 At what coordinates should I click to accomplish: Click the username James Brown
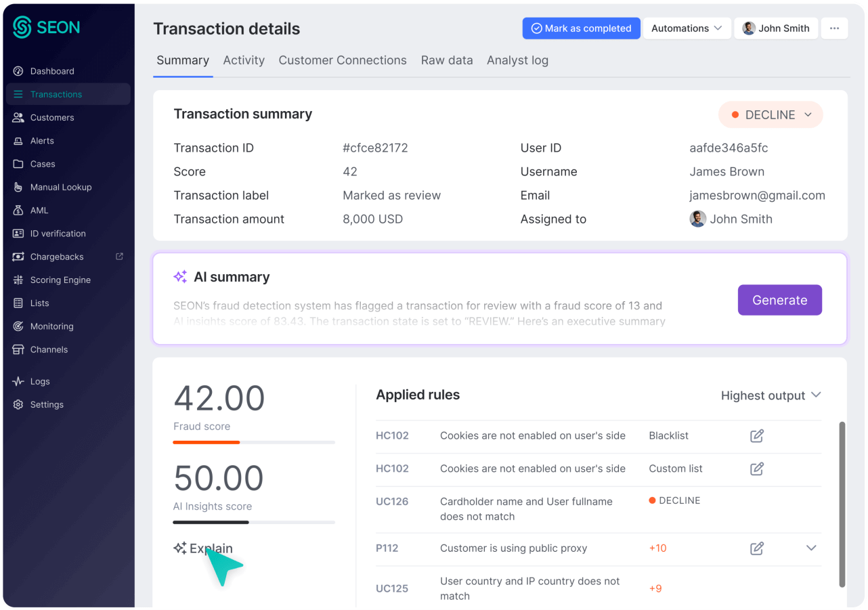click(x=726, y=171)
